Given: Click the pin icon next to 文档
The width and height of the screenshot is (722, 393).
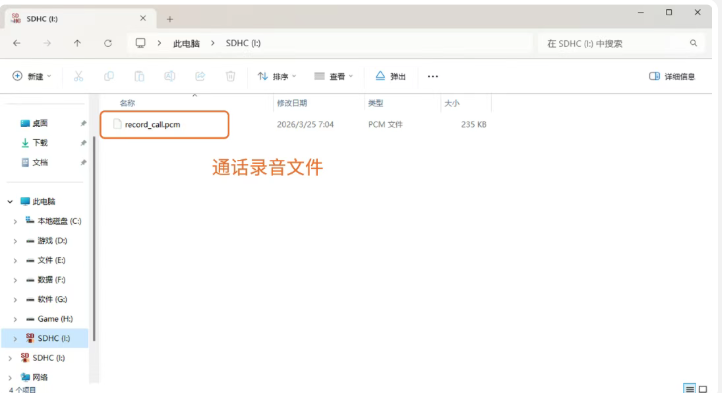Looking at the screenshot, I should (83, 163).
